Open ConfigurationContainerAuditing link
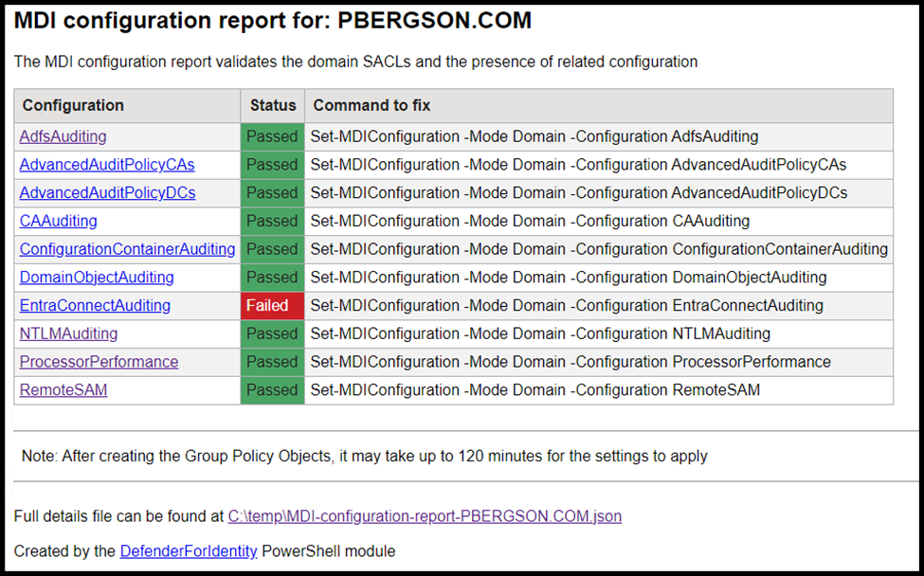 (127, 249)
